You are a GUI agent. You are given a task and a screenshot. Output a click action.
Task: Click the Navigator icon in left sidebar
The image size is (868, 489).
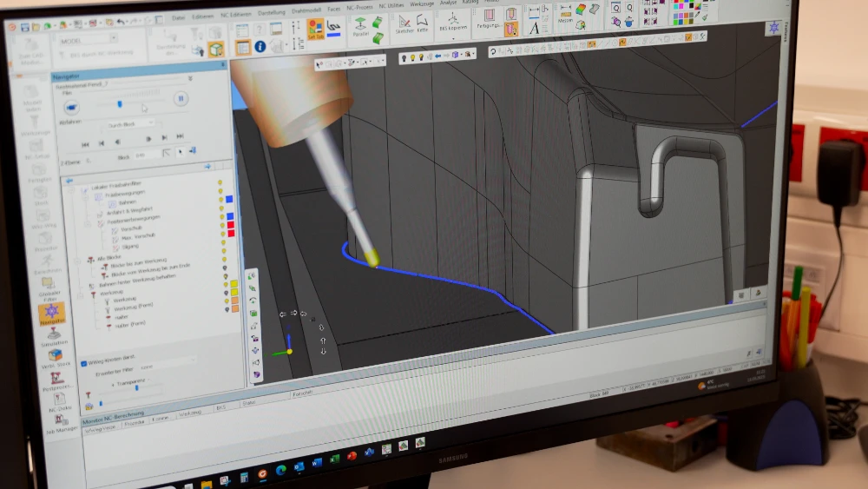coord(52,311)
